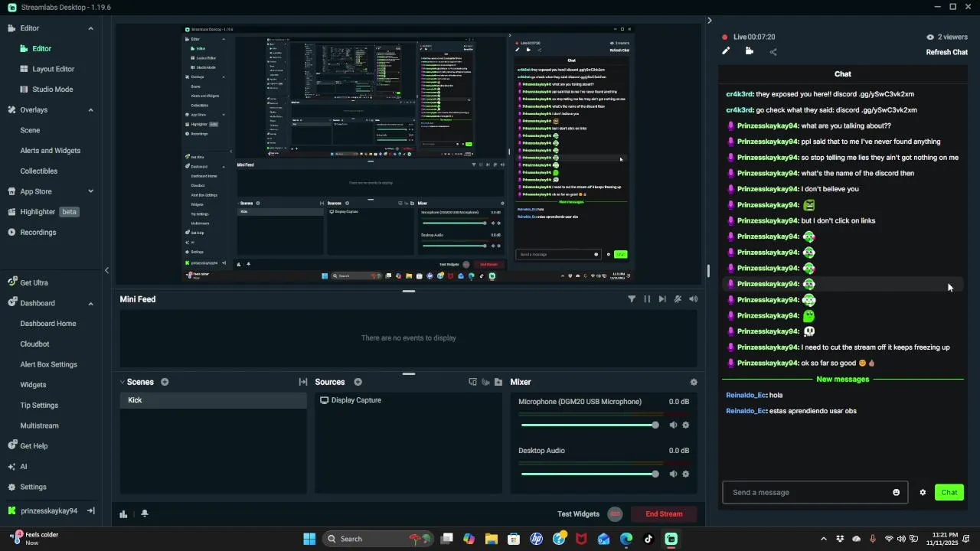This screenshot has width=980, height=551.
Task: Open the AI item in the sidebar
Action: point(24,467)
